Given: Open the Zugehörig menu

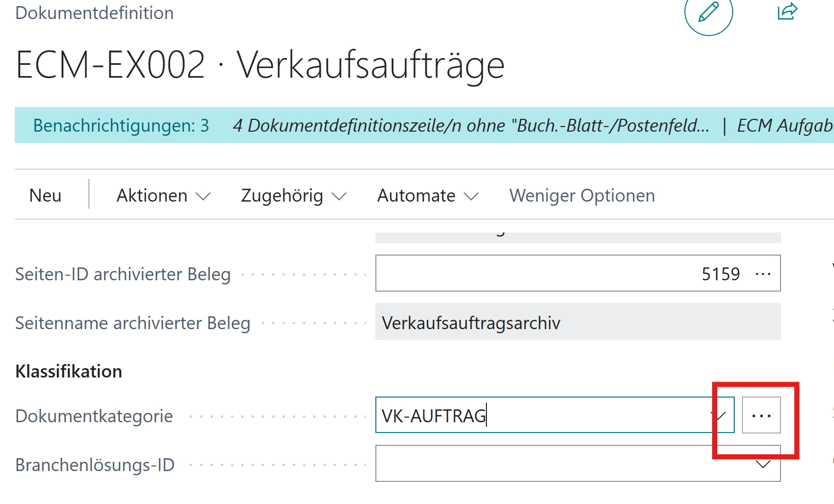Looking at the screenshot, I should pos(293,196).
